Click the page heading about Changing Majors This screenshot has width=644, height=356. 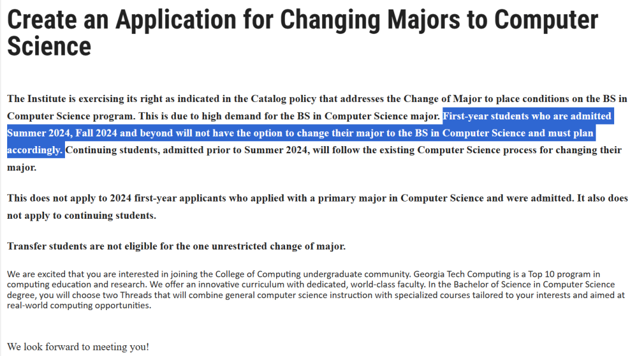303,33
